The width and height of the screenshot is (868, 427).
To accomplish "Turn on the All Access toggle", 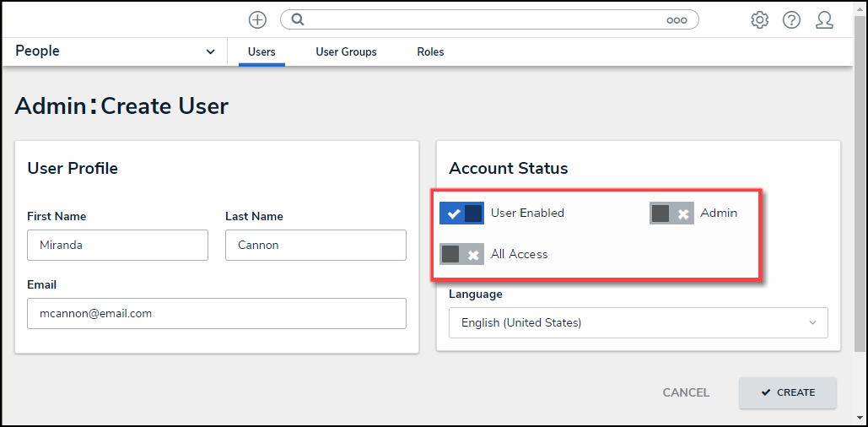I will [x=461, y=254].
